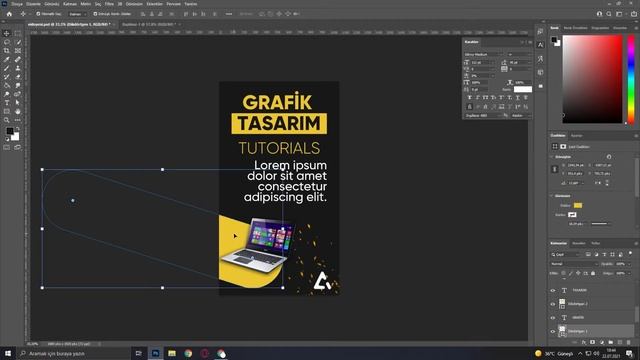Screen dimensions: 640x360
Task: Select the Path Selection arrow tool
Action: 18,103
